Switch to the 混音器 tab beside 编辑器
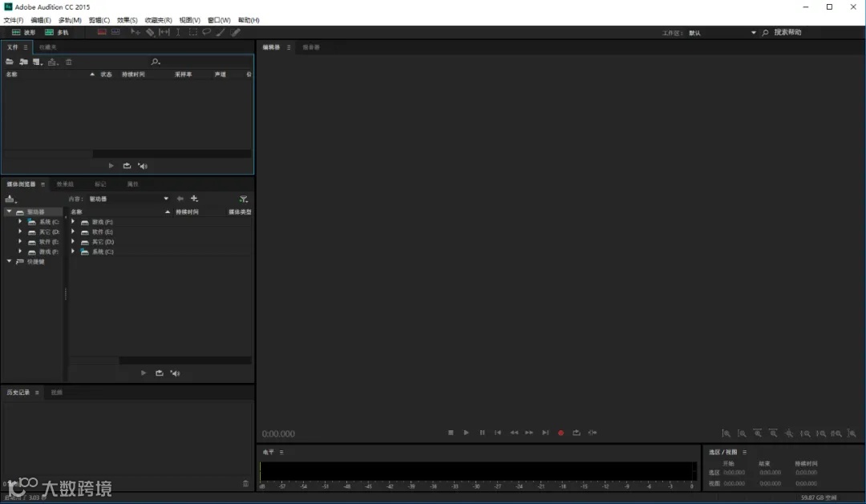This screenshot has height=504, width=866. (311, 47)
